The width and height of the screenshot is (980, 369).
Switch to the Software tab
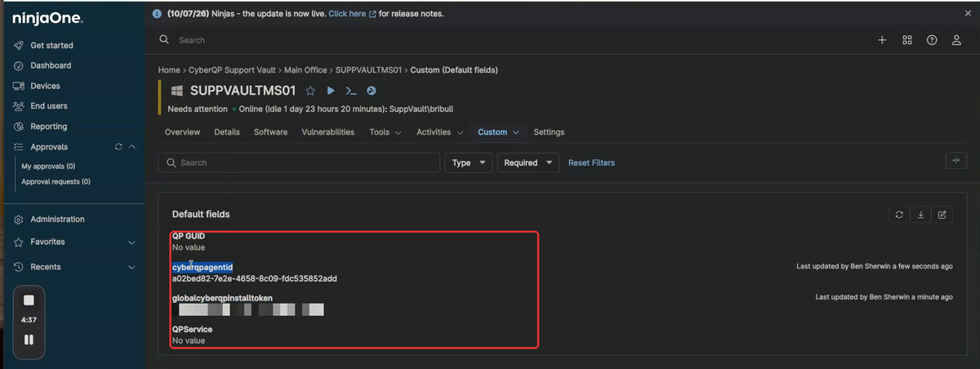tap(270, 132)
